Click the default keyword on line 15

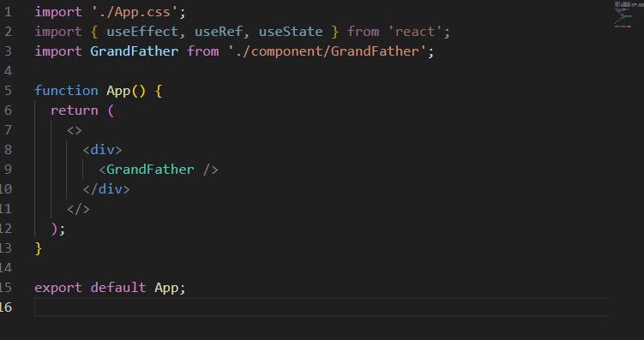[118, 288]
